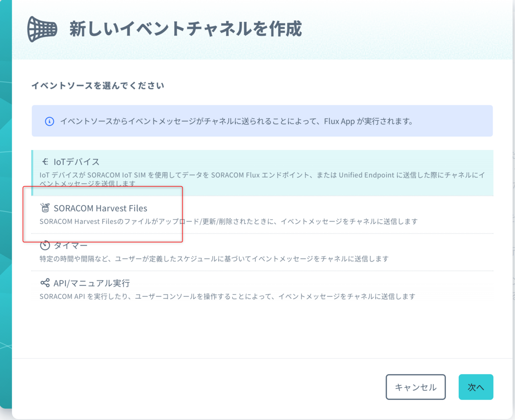Viewport: 515px width, 420px height.
Task: Click the timer schedule description text
Action: click(214, 259)
